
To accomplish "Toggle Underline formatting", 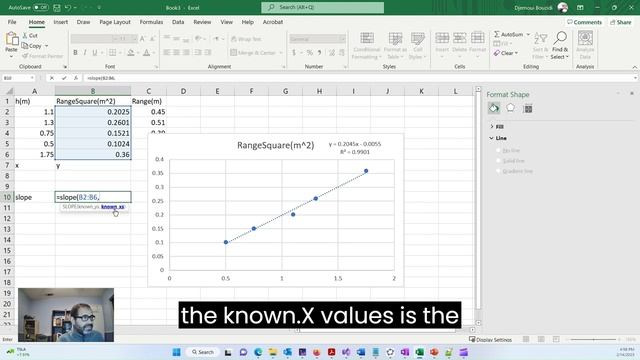I will coord(95,53).
